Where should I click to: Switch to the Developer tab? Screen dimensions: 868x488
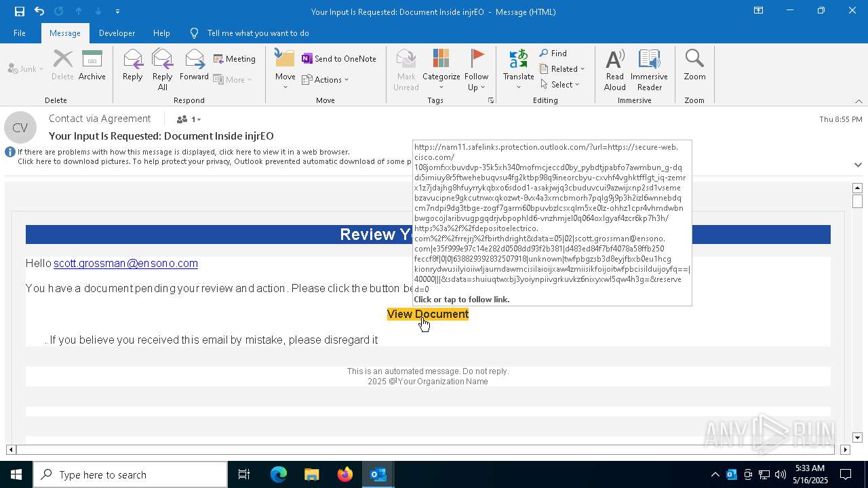coord(117,33)
